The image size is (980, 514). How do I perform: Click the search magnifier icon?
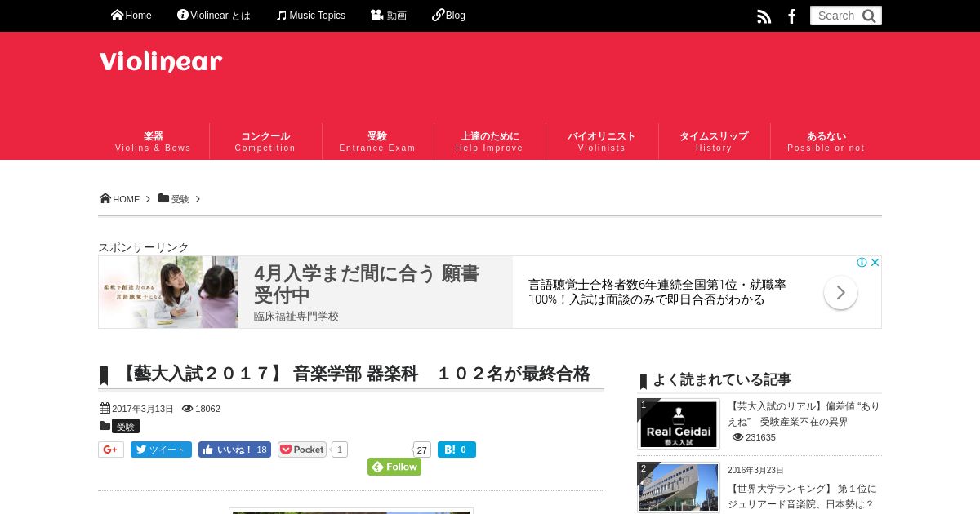[x=869, y=16]
